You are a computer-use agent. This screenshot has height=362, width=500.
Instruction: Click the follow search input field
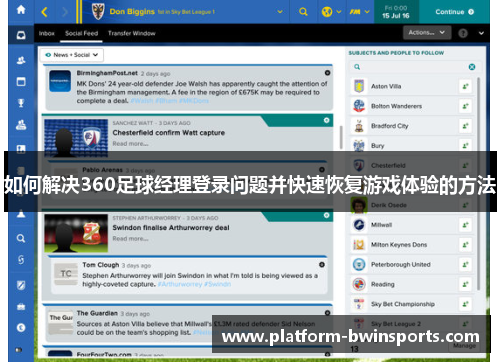click(x=412, y=67)
